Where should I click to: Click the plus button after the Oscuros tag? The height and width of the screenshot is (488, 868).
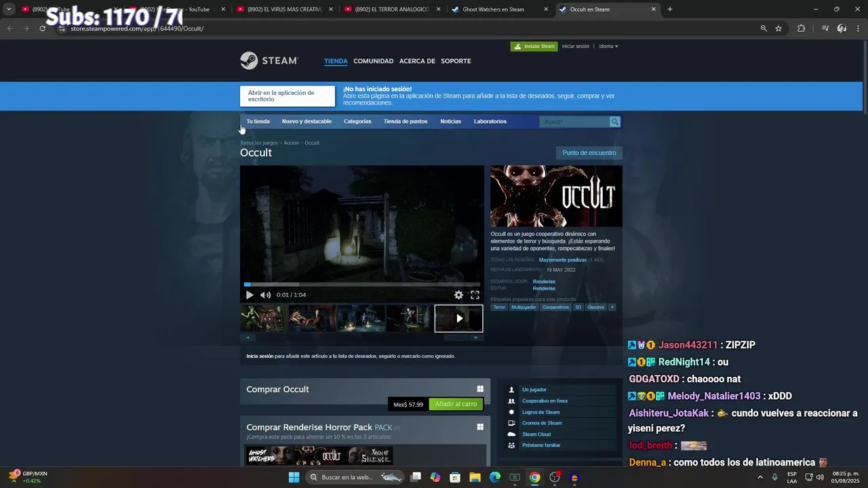pos(612,307)
